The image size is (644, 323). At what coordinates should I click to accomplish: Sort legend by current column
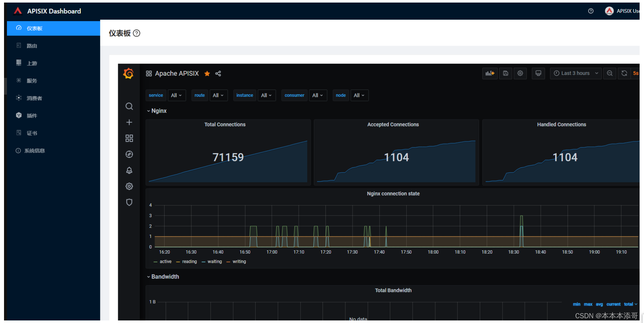click(x=613, y=304)
